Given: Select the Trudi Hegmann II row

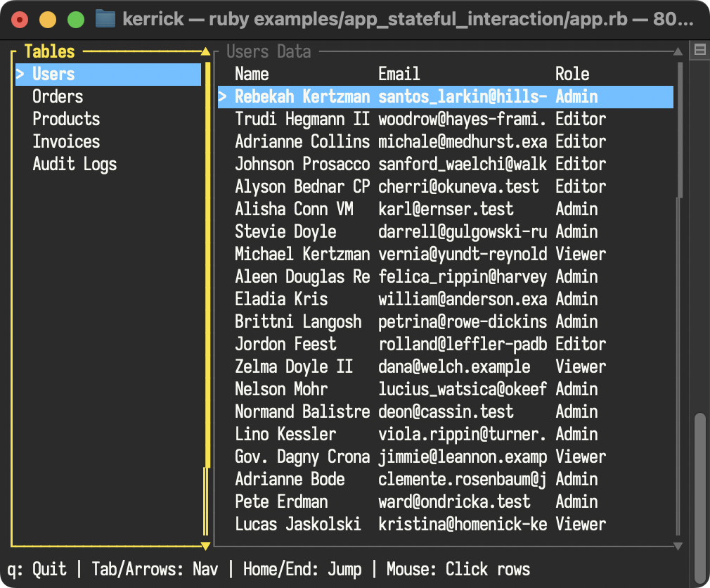Looking at the screenshot, I should coord(446,119).
